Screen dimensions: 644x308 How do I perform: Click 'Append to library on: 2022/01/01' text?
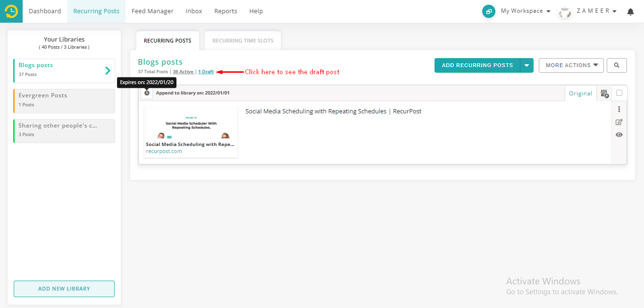192,93
